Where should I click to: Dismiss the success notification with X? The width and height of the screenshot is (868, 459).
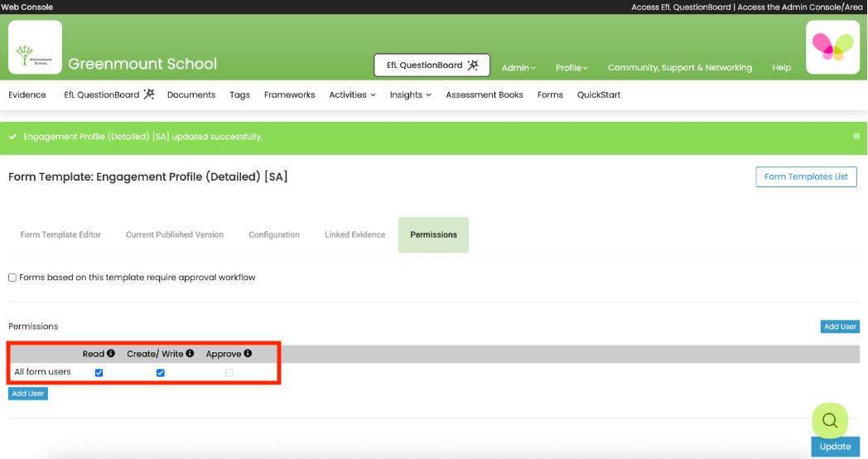856,136
